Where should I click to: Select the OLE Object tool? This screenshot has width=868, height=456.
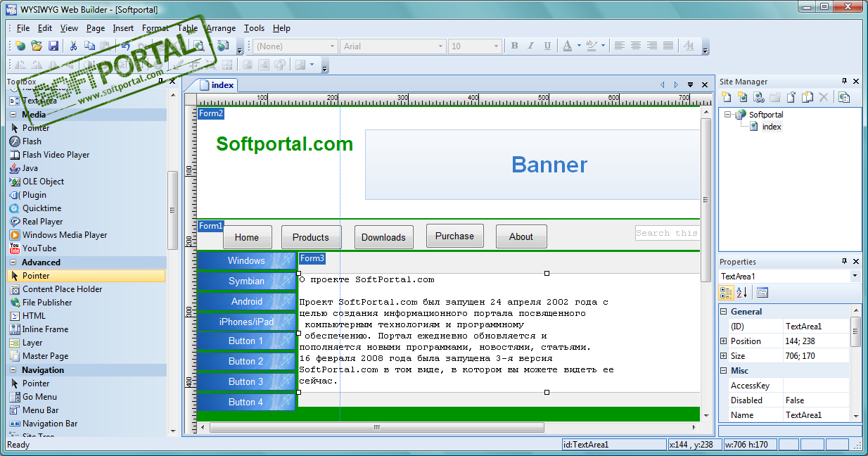click(x=43, y=182)
